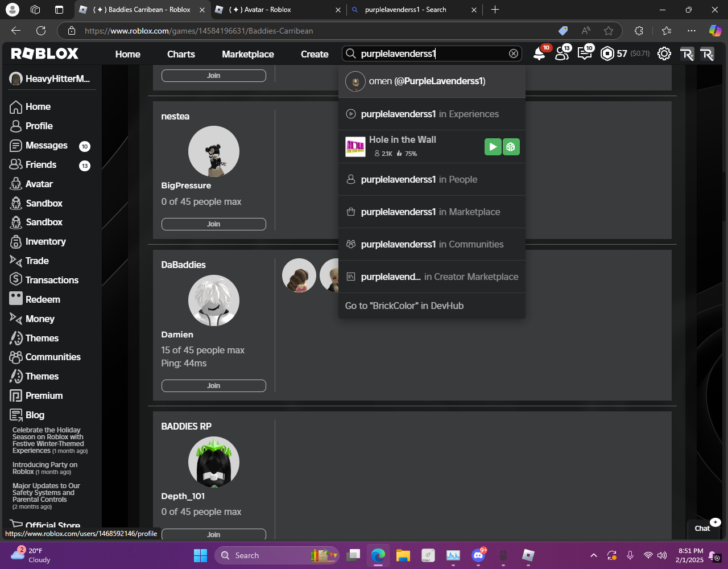Click the magnifier icon in Roblox search
728x569 pixels.
(x=351, y=53)
